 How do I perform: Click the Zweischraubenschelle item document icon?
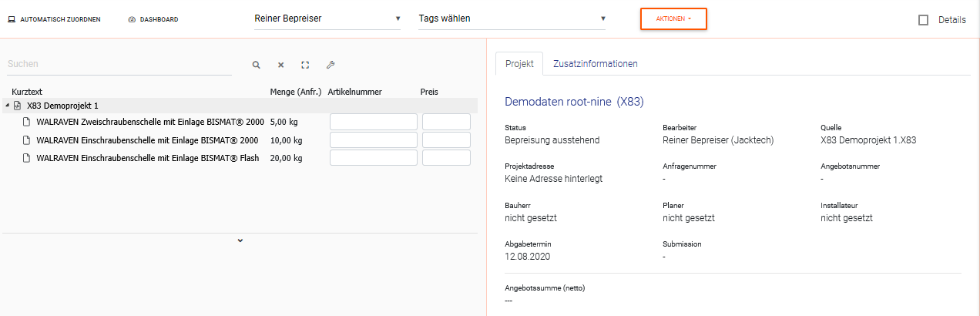tap(26, 122)
